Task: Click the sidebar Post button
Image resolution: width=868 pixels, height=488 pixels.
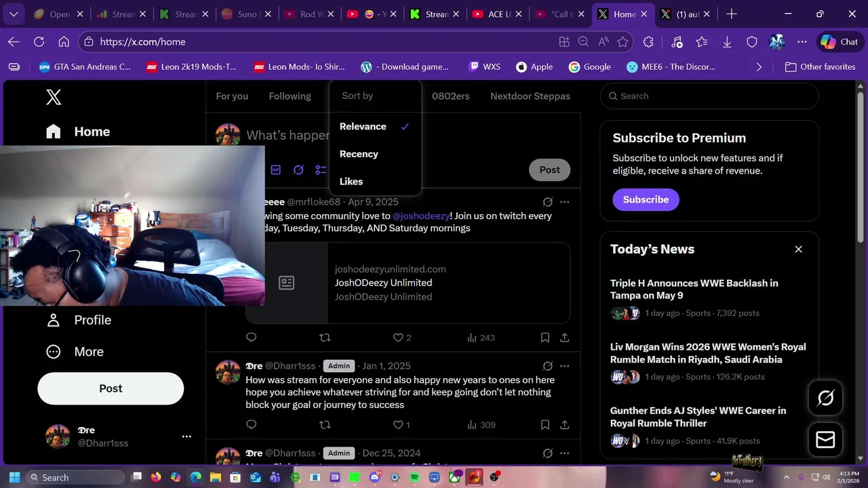Action: 111,388
